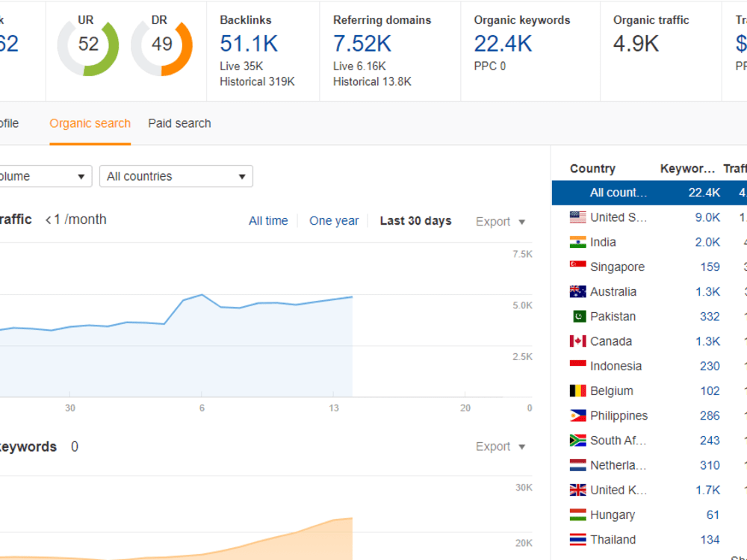Screen dimensions: 747x560
Task: Click the 1.7K keywords for United Kingdom
Action: pos(707,490)
